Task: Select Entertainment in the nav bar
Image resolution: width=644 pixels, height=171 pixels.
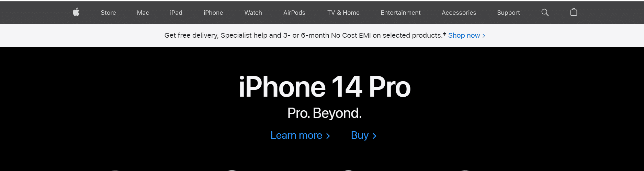Action: click(400, 13)
